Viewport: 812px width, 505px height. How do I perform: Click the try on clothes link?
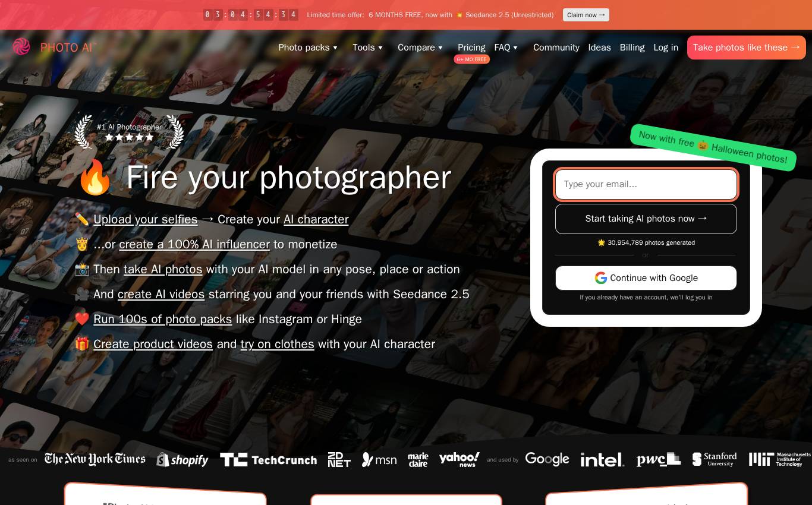[x=277, y=344]
